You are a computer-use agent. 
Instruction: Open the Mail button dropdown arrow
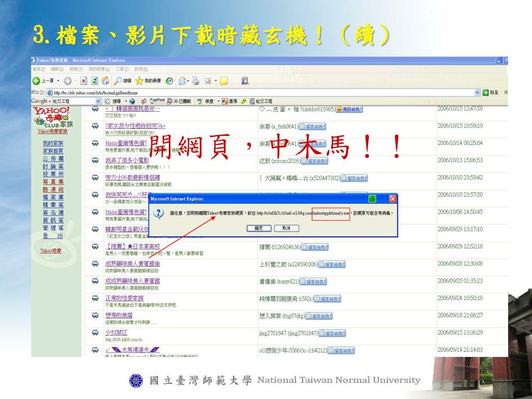pyautogui.click(x=188, y=81)
